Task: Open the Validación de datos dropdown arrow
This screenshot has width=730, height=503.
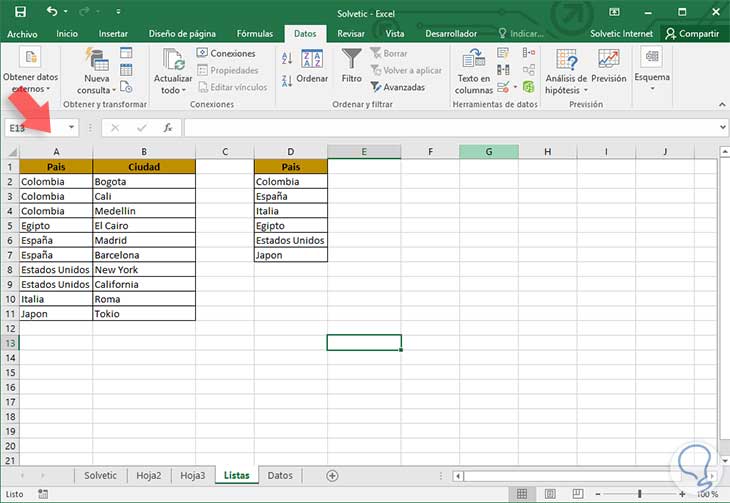Action: click(515, 87)
